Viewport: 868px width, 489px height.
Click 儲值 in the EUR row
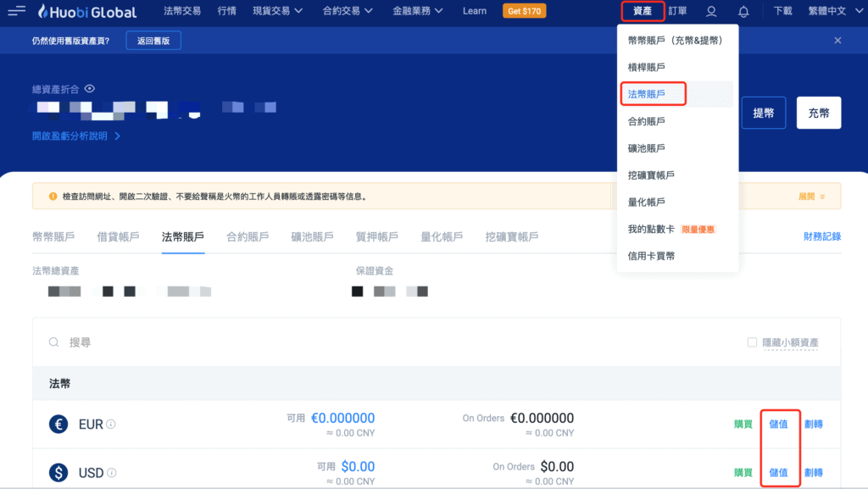point(778,425)
